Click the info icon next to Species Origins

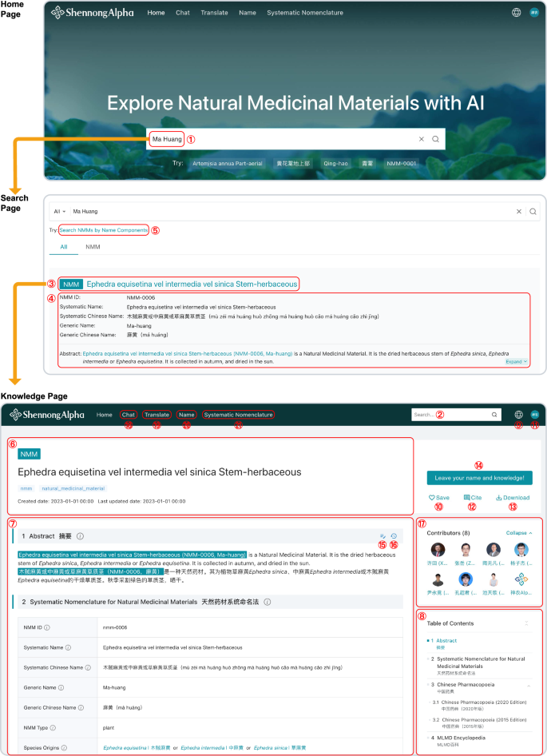(64, 748)
